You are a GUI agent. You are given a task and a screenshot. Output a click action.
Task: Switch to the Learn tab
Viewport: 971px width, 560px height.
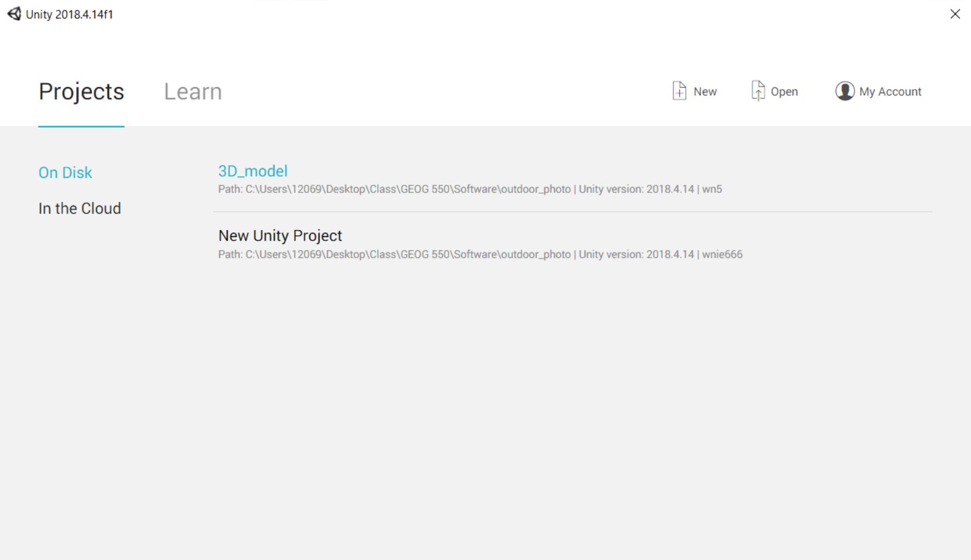click(193, 92)
